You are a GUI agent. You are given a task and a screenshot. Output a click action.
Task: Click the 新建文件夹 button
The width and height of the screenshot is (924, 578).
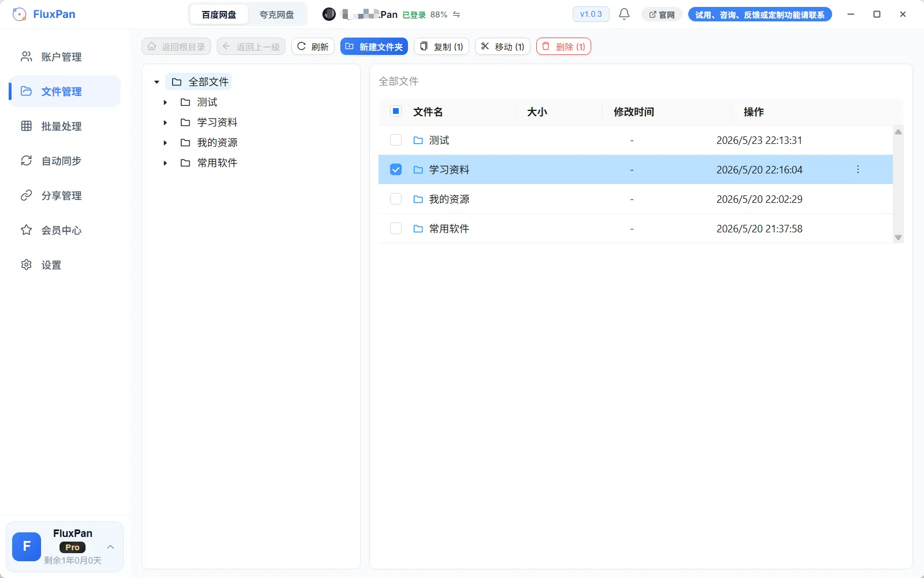[x=374, y=47]
